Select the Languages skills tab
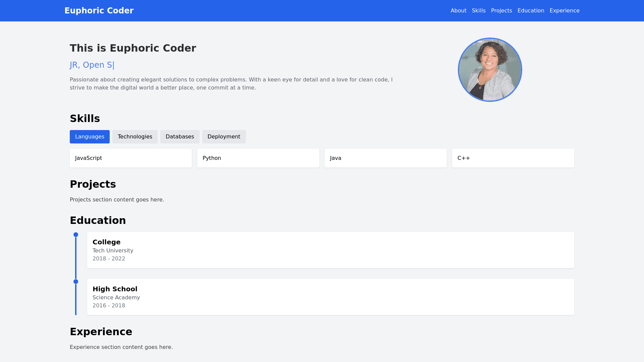Viewport: 644px width, 362px height. click(90, 137)
